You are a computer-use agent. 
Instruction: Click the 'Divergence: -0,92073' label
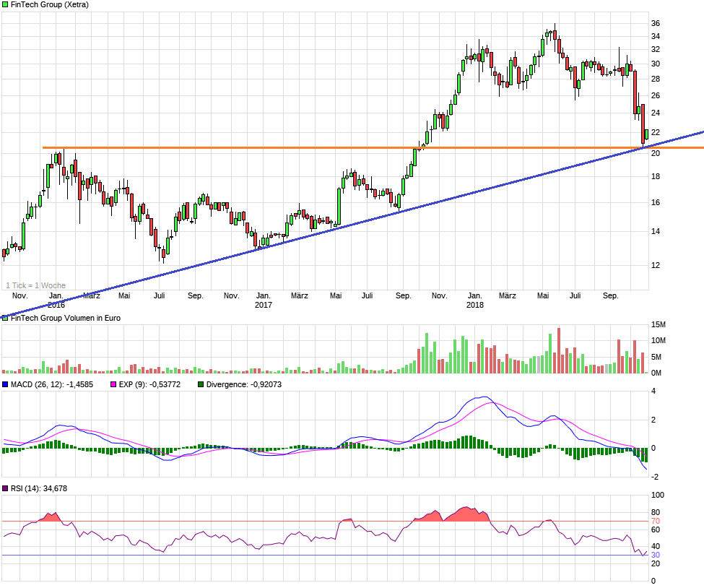tap(244, 384)
